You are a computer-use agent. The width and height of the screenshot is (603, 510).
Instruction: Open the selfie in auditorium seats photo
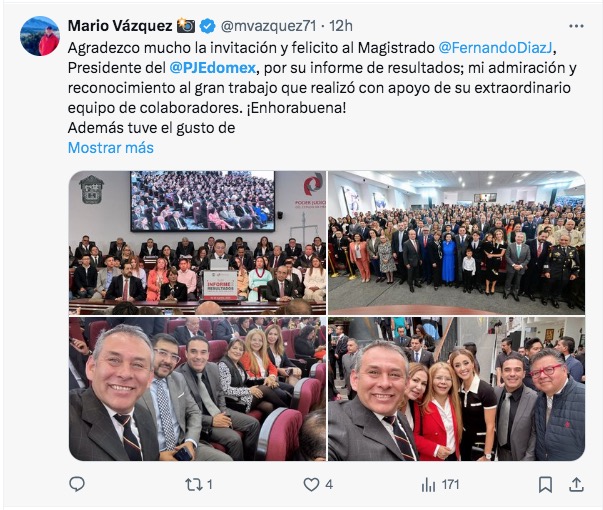click(x=197, y=388)
